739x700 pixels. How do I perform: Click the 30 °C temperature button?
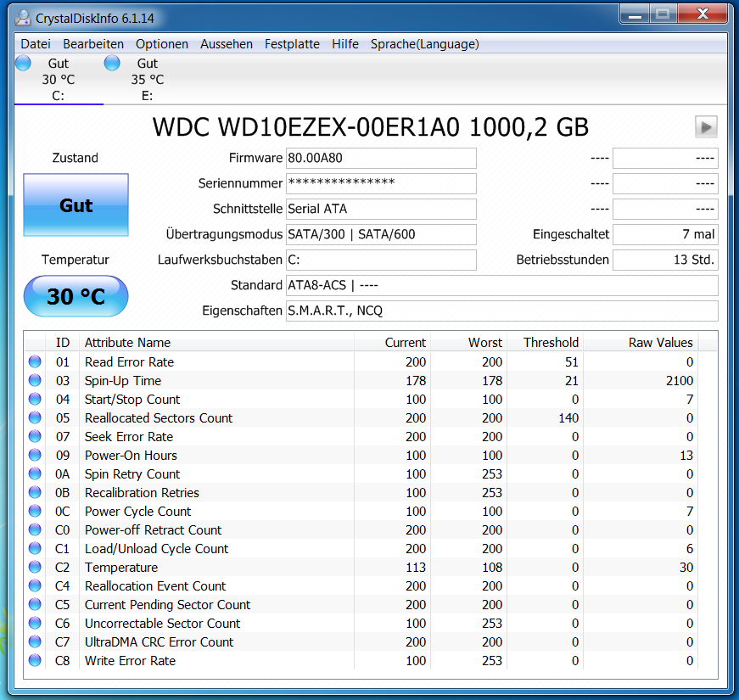[76, 296]
